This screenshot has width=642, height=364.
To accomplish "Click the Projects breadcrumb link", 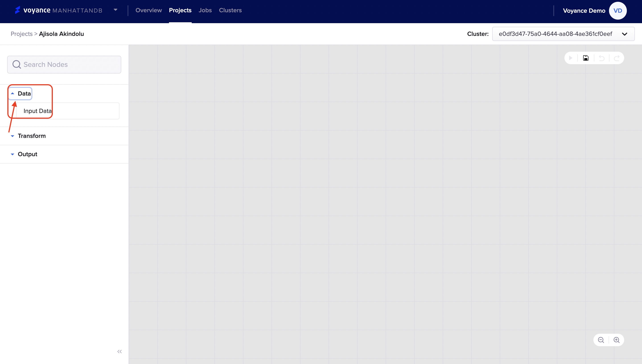I will (21, 34).
